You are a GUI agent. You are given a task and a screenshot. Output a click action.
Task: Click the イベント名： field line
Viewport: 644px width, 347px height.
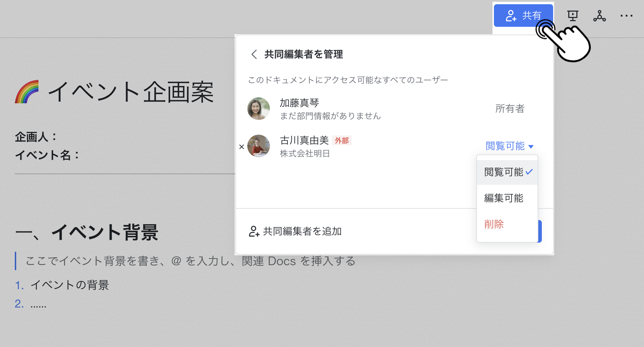tap(47, 155)
